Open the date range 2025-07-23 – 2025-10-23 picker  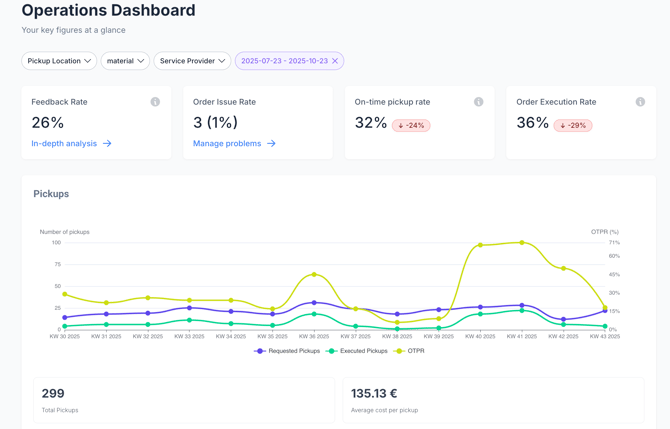[x=283, y=61]
